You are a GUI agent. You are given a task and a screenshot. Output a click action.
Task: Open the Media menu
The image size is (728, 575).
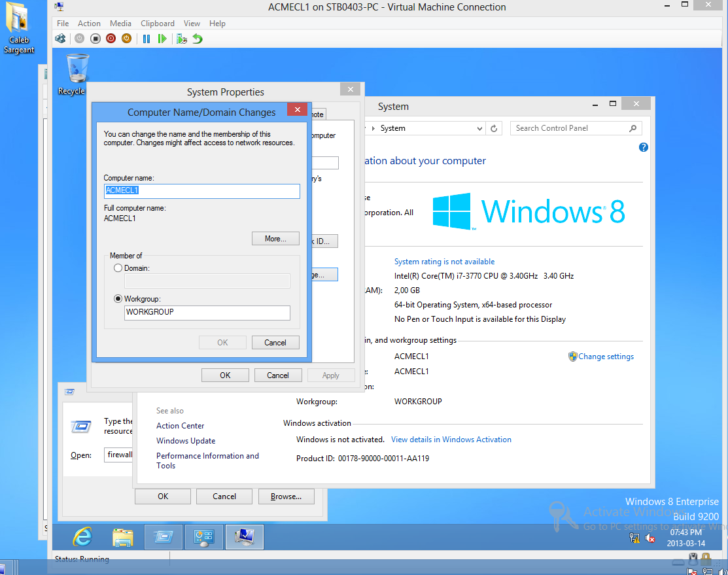[x=120, y=24]
